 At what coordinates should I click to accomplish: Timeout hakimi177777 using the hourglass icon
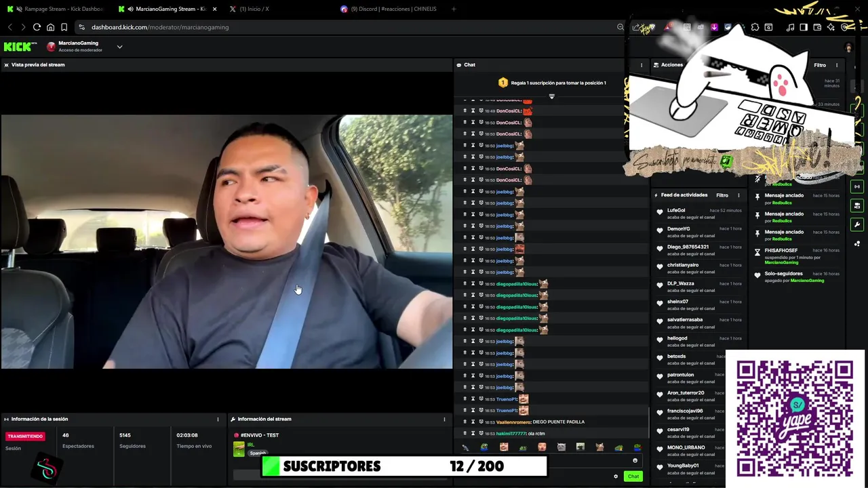[473, 434]
